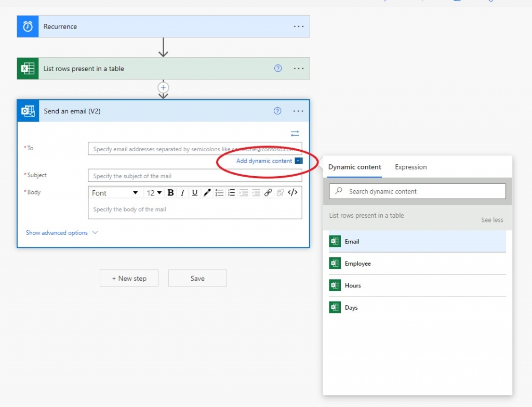532x407 pixels.
Task: Open the font size 12 dropdown
Action: (153, 192)
